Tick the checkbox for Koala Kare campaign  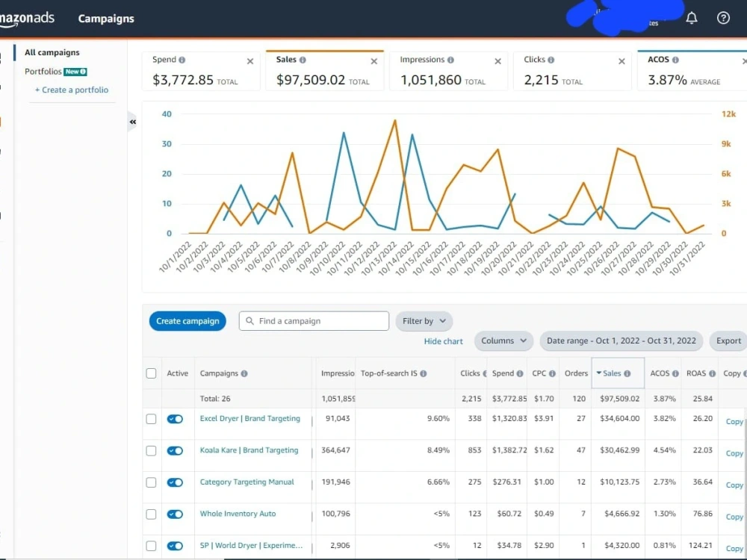pos(151,450)
